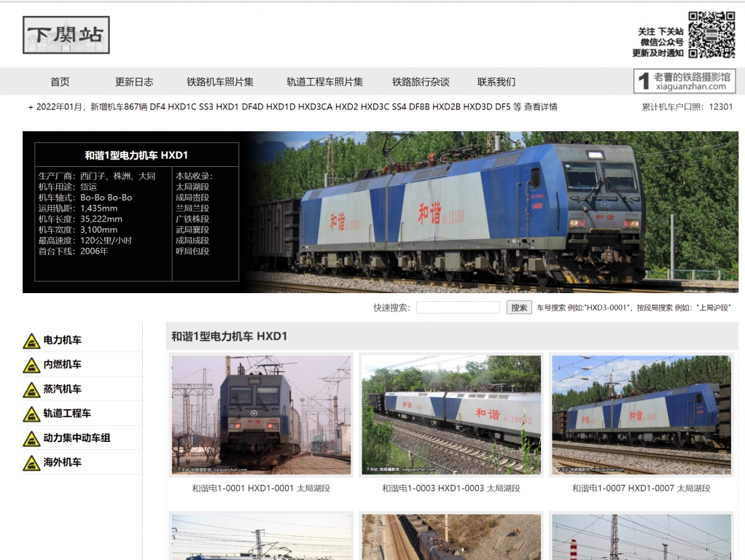745x560 pixels.
Task: Open the HXD1-0001 locomotive photo thumbnail
Action: (261, 415)
